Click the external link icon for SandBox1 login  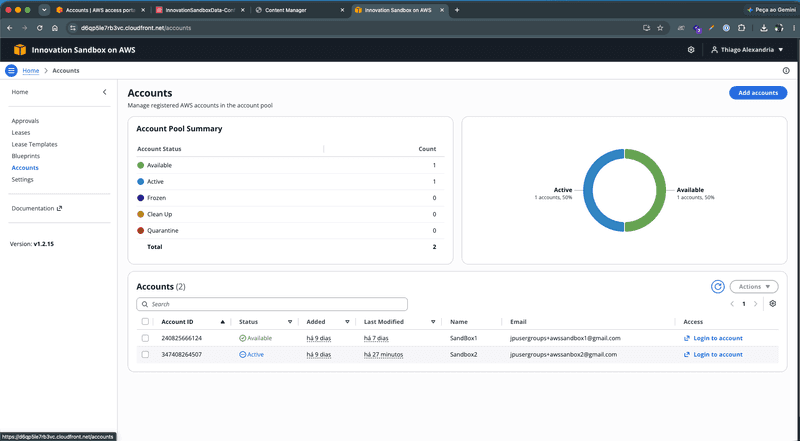pos(687,338)
